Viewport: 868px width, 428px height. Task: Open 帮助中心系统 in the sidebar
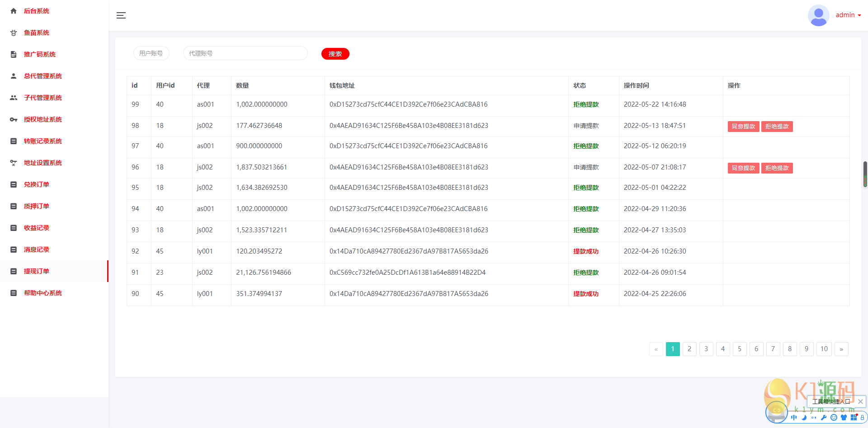point(43,293)
